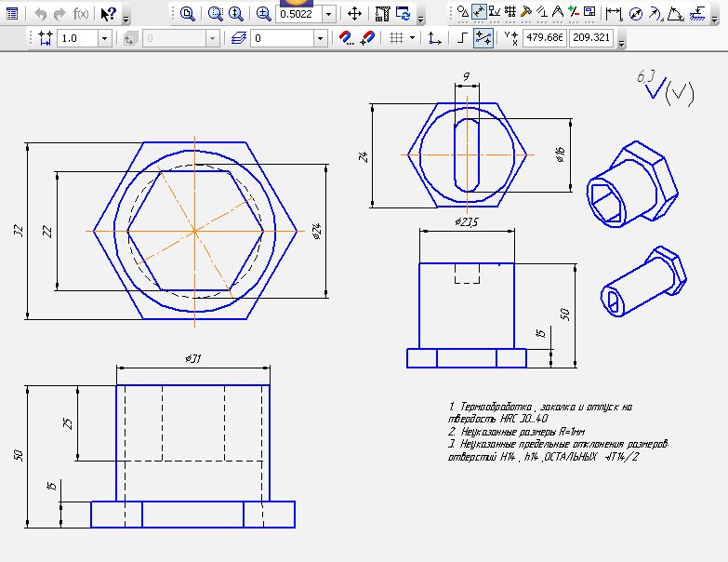Open the grid-like Editing panel icon
This screenshot has height=562, width=728.
(x=510, y=12)
